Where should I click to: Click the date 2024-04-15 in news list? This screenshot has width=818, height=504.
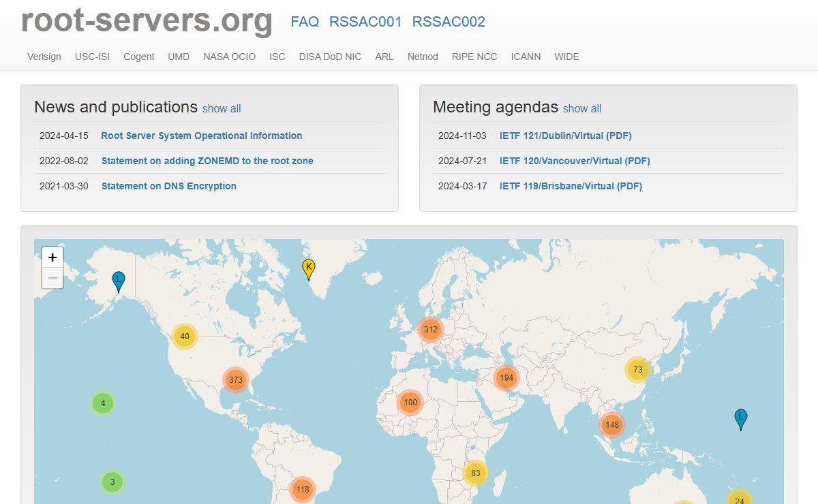64,136
